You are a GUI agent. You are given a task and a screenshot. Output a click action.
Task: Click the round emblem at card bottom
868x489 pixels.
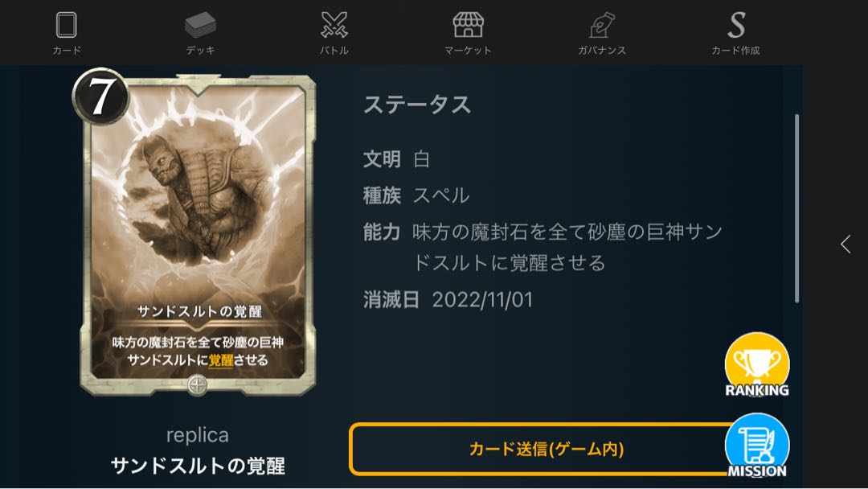(198, 385)
